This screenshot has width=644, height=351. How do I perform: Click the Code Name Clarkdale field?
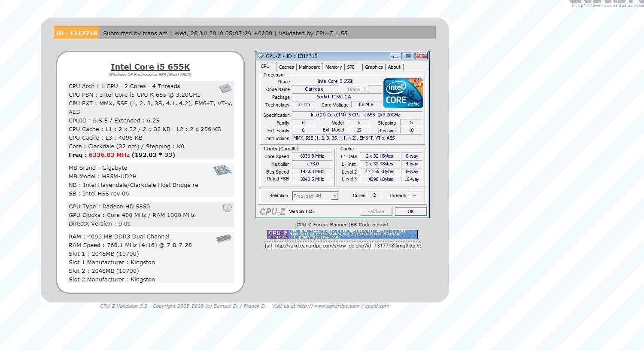pyautogui.click(x=315, y=89)
